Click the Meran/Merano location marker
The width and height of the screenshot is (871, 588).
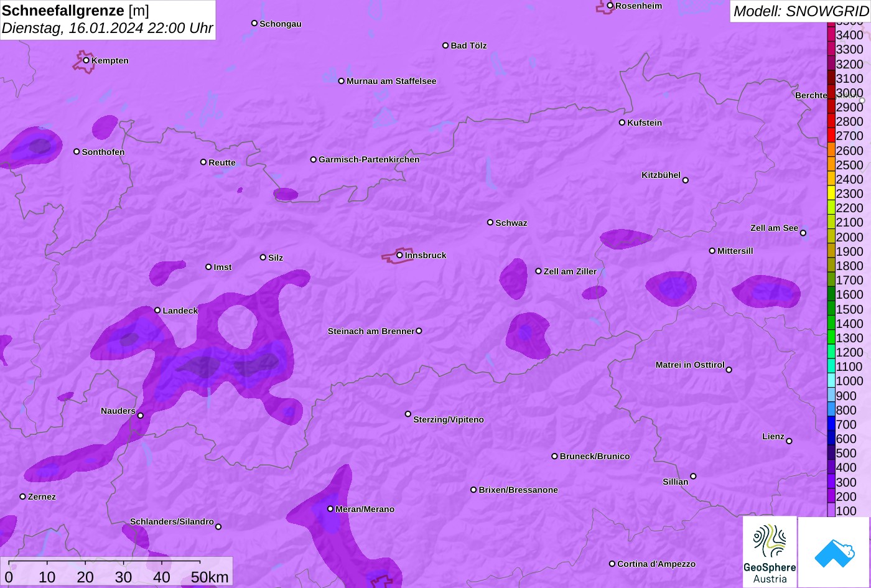point(330,509)
